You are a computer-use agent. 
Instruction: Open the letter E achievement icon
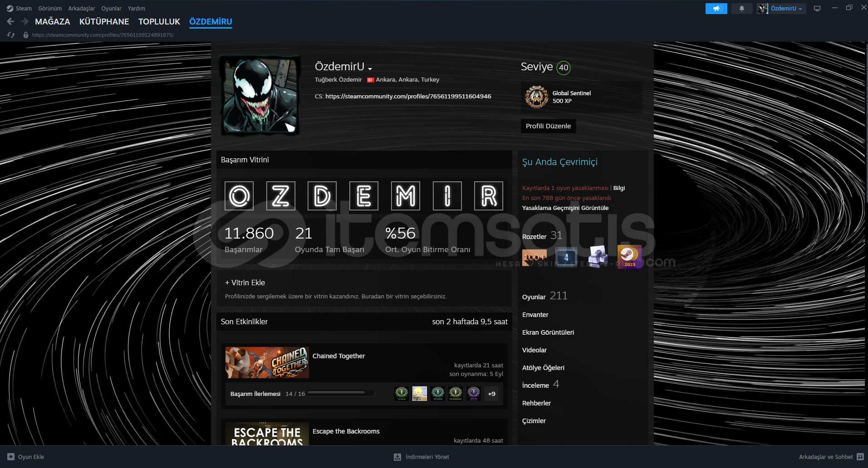point(364,196)
